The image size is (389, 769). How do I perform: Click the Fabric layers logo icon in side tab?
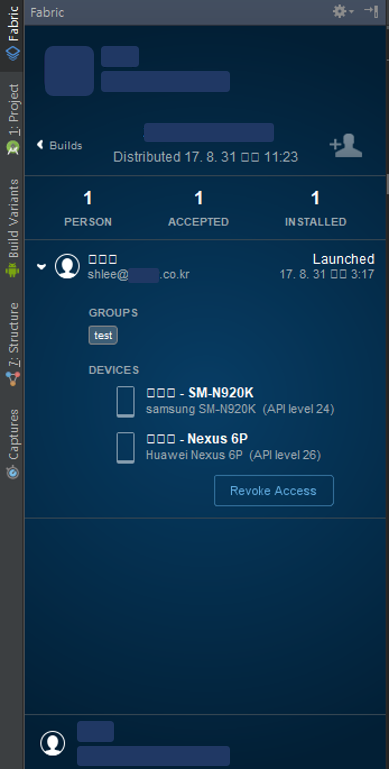[13, 53]
